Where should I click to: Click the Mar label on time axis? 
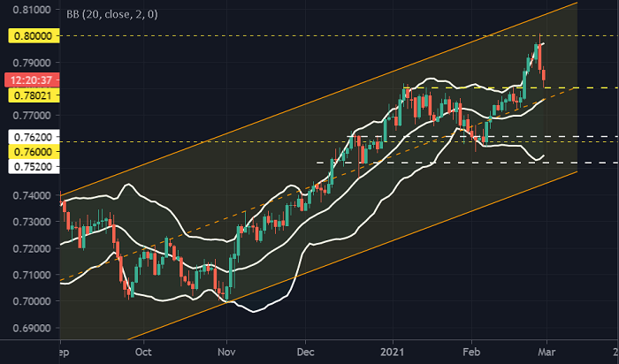[x=546, y=352]
